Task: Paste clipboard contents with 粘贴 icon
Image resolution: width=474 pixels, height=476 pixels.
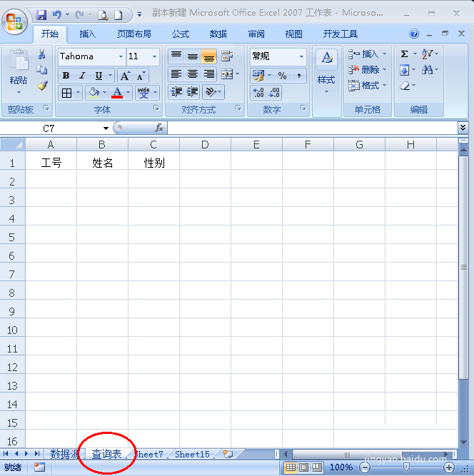Action: (x=19, y=61)
